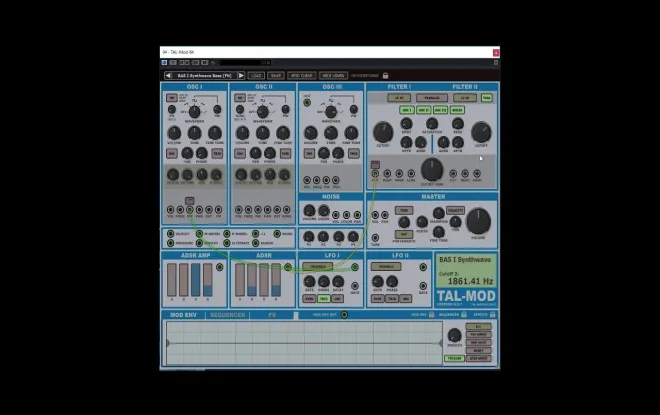Go to the previous preset arrow

click(x=168, y=75)
